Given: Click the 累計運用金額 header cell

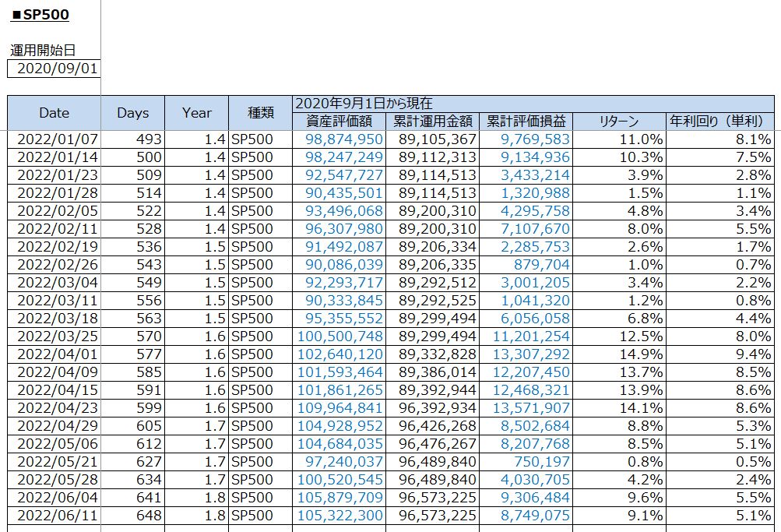Looking at the screenshot, I should point(432,122).
